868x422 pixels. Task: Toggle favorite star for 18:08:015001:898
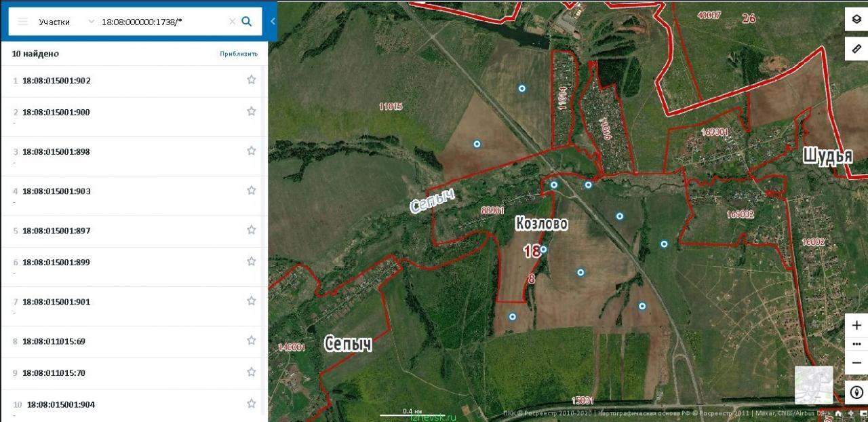(252, 151)
